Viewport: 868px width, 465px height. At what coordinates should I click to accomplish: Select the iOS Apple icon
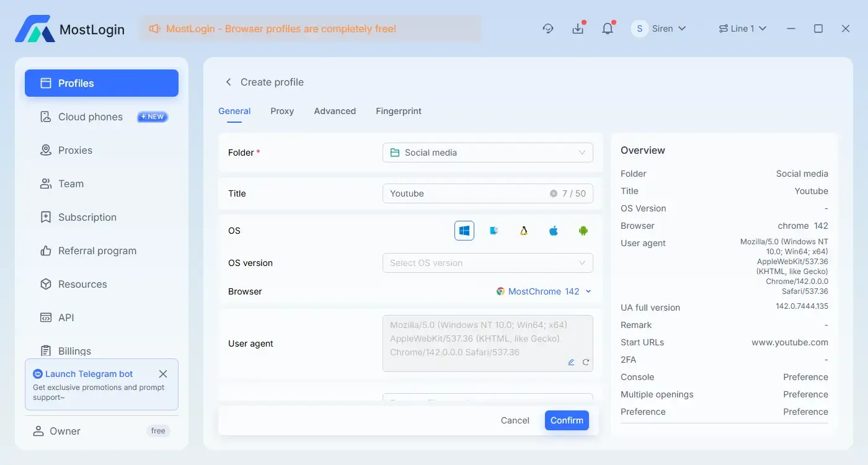point(553,230)
